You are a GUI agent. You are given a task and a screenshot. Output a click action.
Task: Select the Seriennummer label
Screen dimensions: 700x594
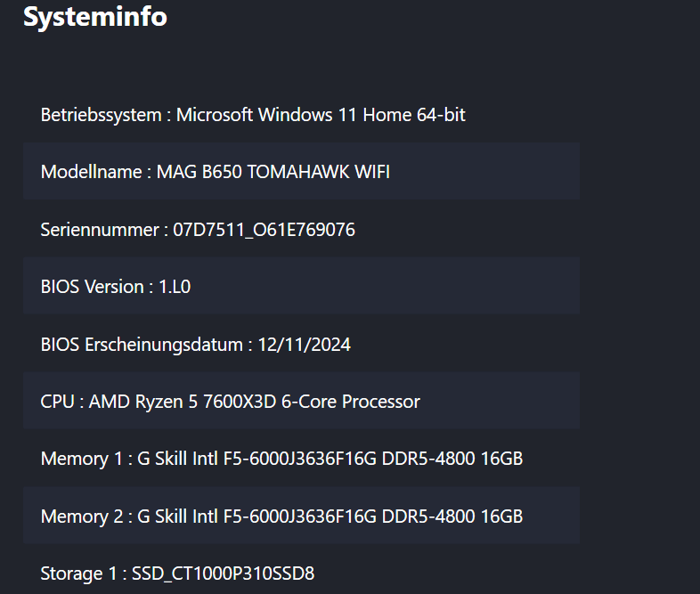[99, 230]
